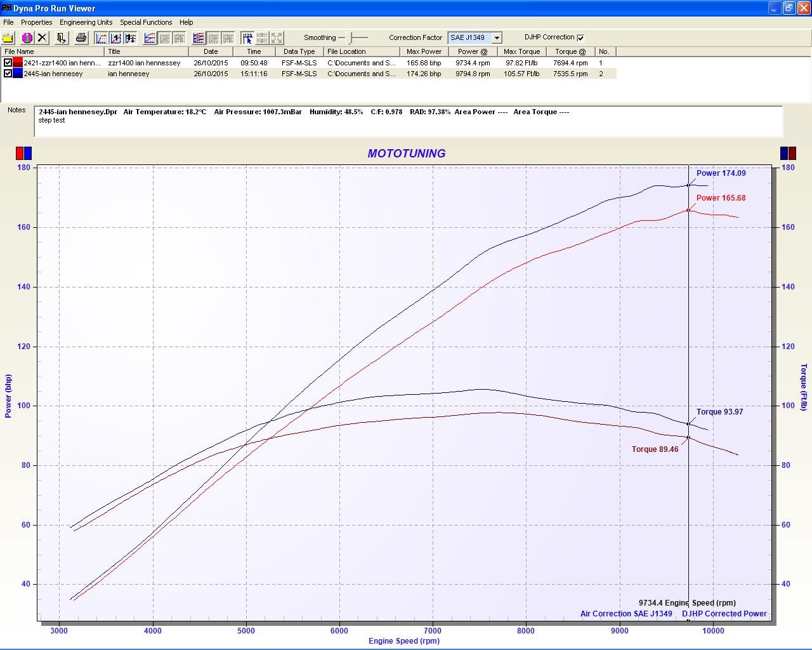The image size is (812, 650).
Task: Click the first graph view icon
Action: 101,38
